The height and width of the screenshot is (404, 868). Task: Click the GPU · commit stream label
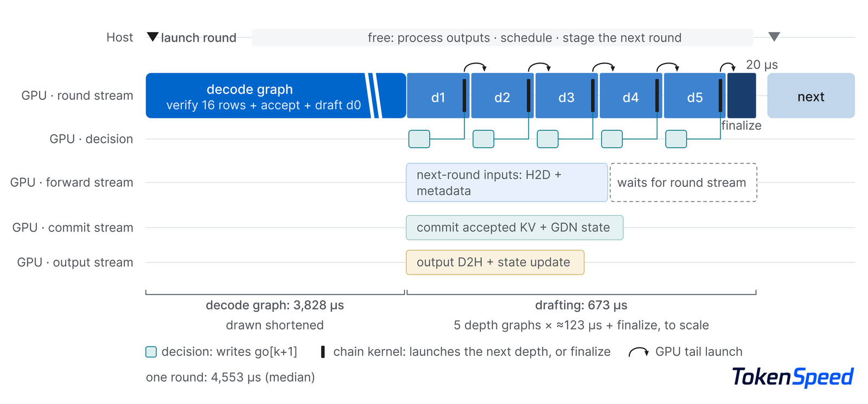[73, 228]
